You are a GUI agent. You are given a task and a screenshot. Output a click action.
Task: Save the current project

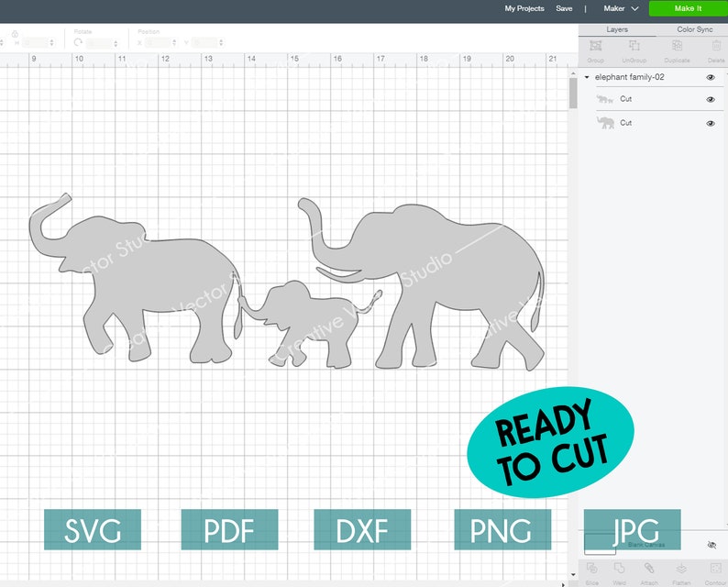(x=564, y=8)
